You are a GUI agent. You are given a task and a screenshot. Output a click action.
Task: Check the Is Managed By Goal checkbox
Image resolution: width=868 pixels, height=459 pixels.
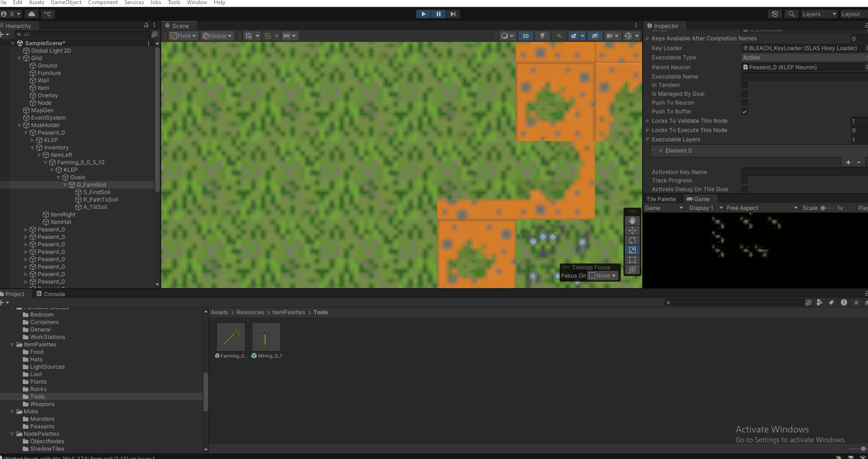tap(745, 94)
